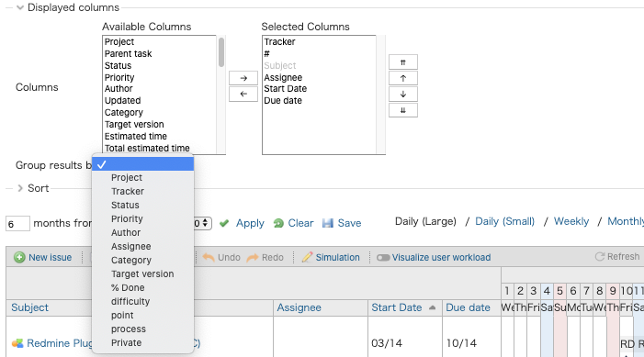Choose Author in group results dropdown

pyautogui.click(x=126, y=233)
